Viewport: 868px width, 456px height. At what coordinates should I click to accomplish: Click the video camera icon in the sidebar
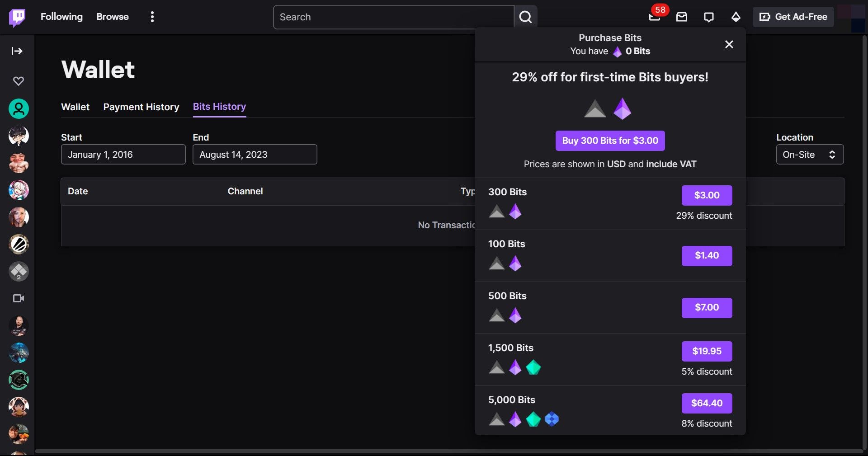pyautogui.click(x=18, y=298)
